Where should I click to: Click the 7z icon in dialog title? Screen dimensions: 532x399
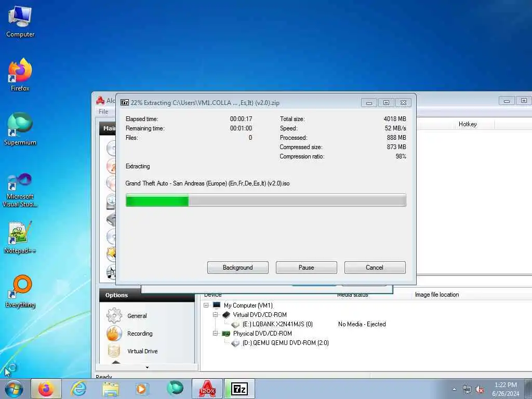pos(125,102)
